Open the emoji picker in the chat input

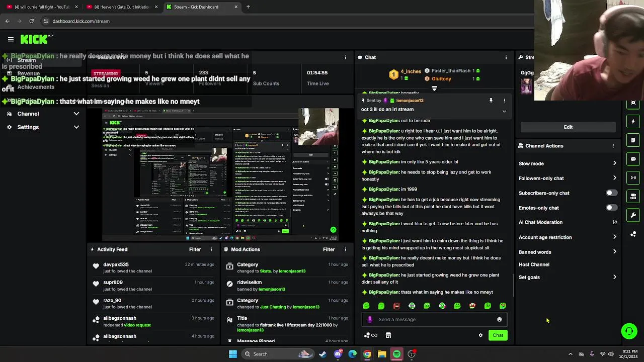499,319
